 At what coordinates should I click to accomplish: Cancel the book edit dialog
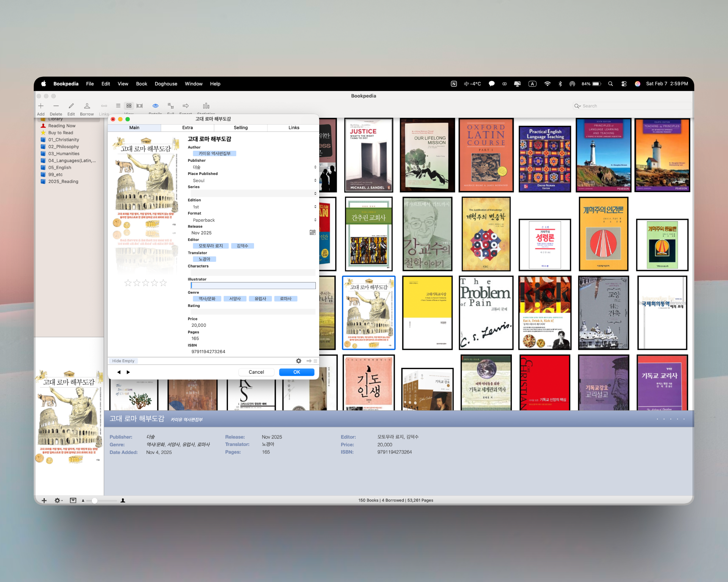(x=256, y=372)
